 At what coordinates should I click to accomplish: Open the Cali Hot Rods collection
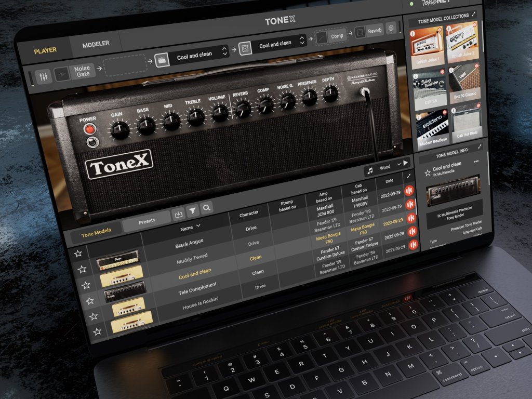pos(467,122)
